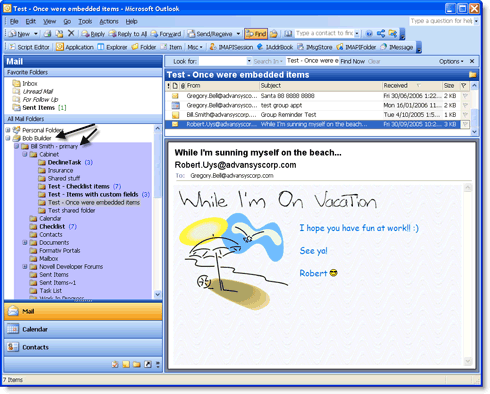Click the New mail button
This screenshot has width=490, height=394.
point(19,34)
